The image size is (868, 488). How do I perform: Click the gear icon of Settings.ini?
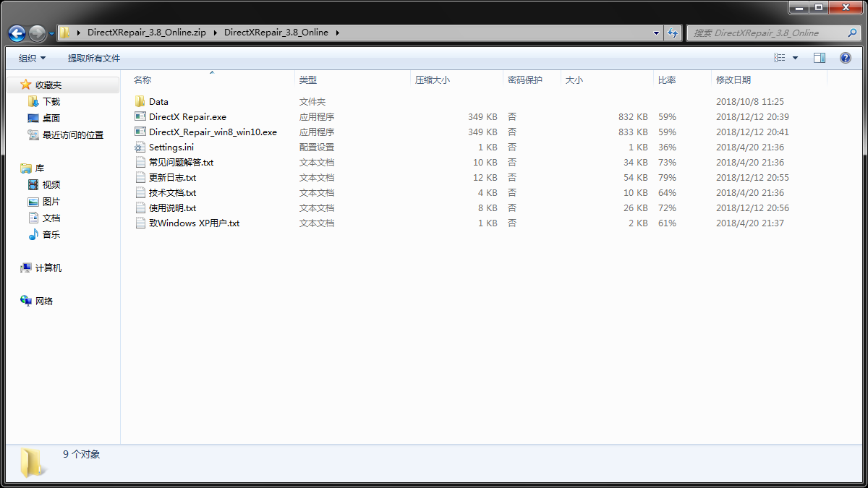pyautogui.click(x=140, y=147)
